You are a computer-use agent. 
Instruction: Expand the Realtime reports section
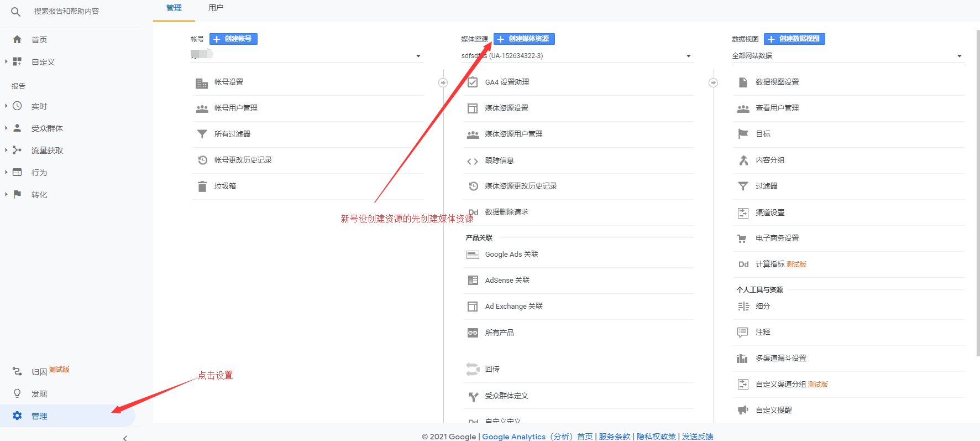click(x=6, y=106)
